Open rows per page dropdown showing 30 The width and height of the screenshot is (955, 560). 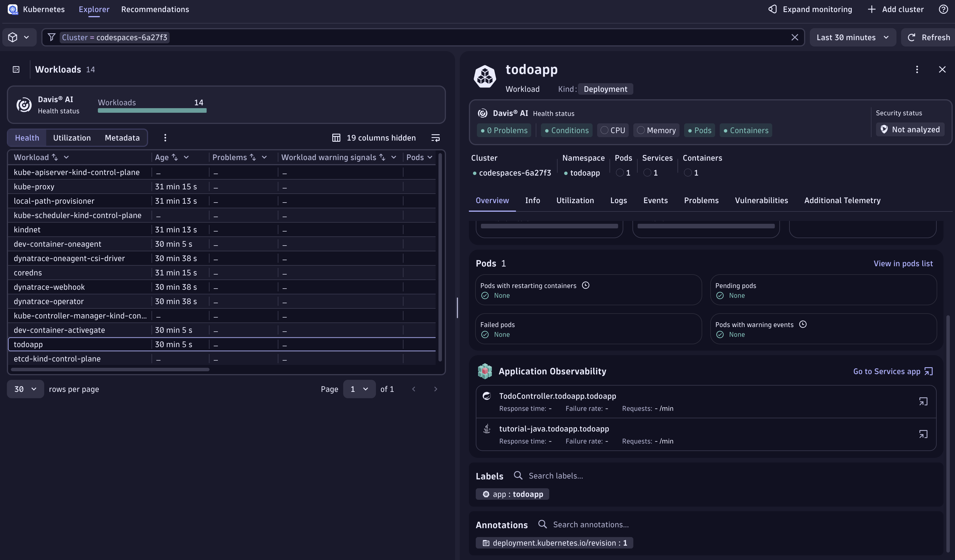pyautogui.click(x=25, y=389)
